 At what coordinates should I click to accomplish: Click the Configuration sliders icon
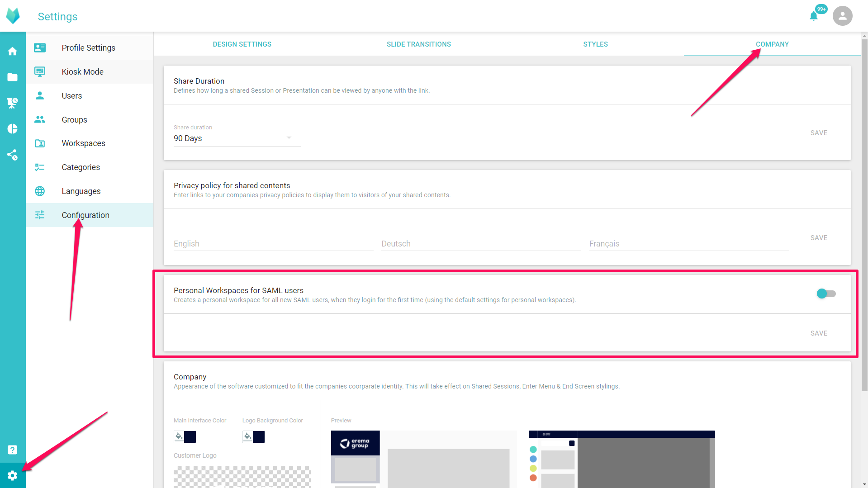[40, 215]
